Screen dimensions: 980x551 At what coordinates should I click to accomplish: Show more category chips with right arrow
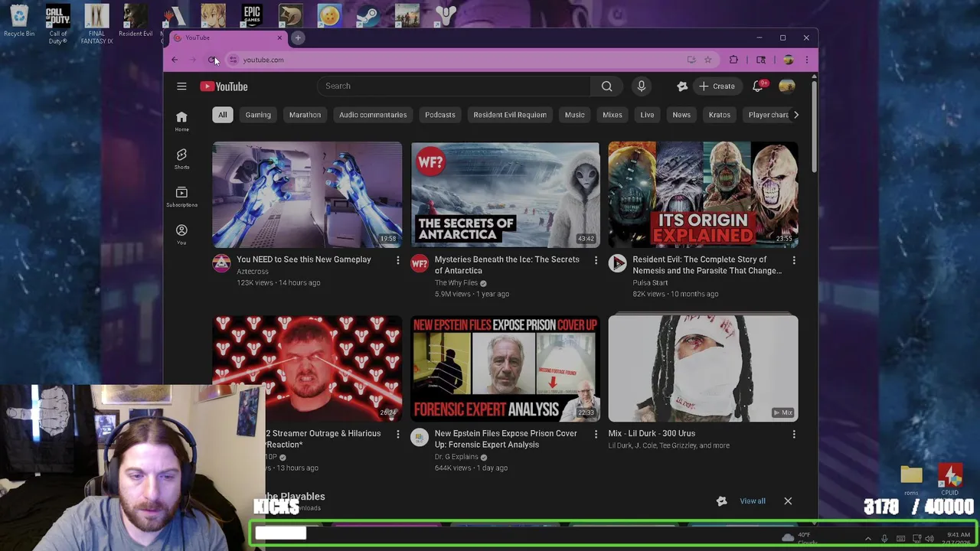[x=796, y=115]
